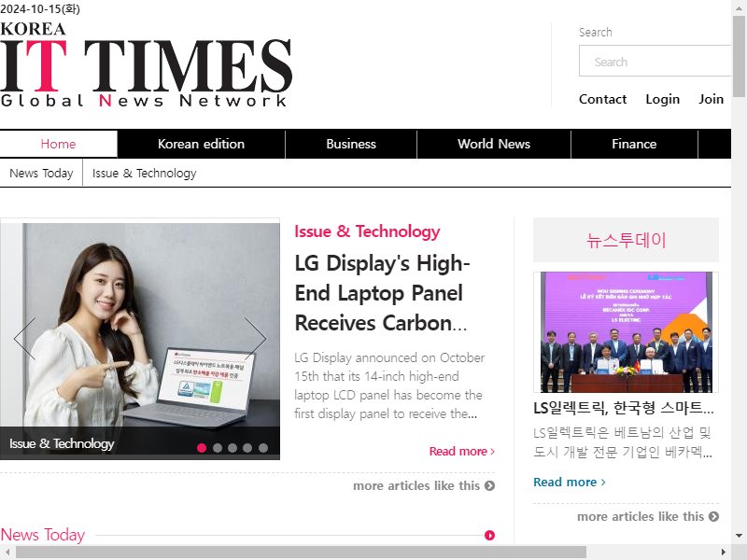The height and width of the screenshot is (560, 747).
Task: Click the LG Display article summary text
Action: [x=389, y=385]
